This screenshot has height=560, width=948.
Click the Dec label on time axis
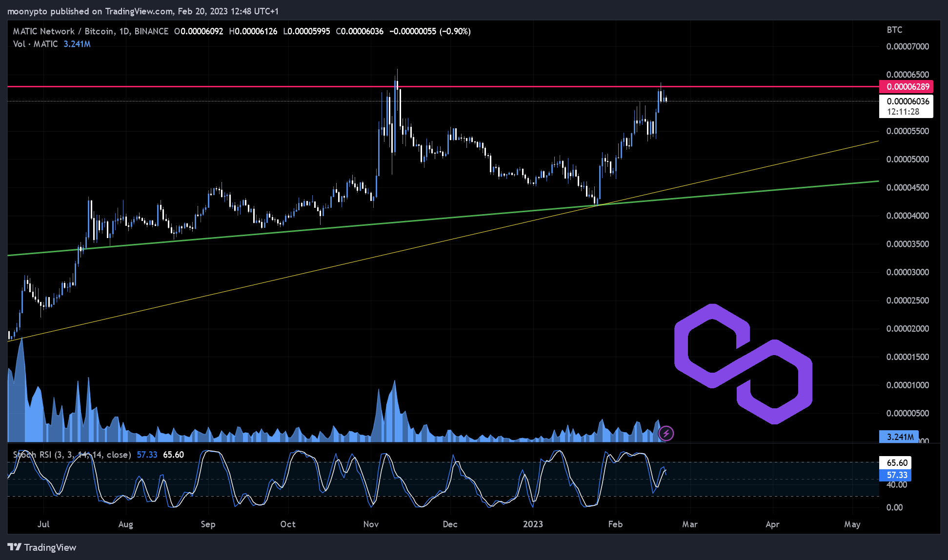pos(450,524)
